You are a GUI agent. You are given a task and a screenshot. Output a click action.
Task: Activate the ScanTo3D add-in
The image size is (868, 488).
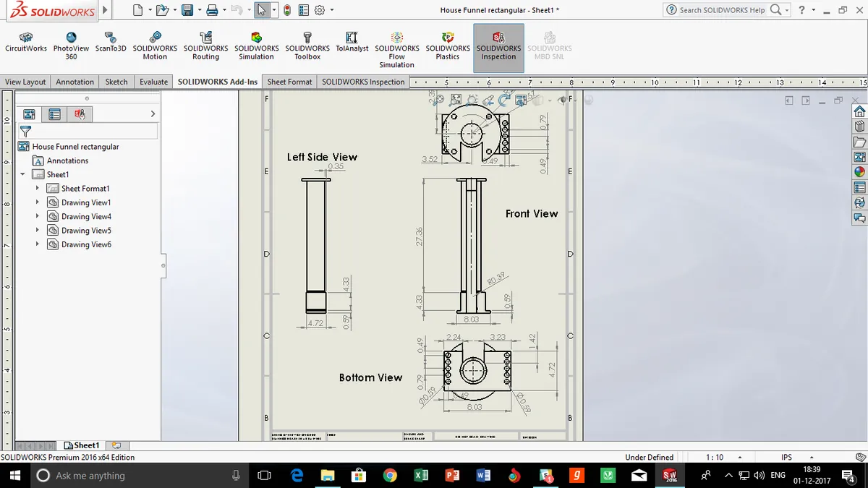point(111,43)
